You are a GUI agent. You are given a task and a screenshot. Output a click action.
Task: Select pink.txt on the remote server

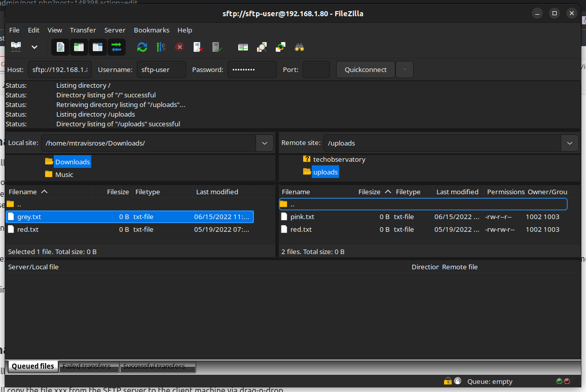tap(303, 217)
